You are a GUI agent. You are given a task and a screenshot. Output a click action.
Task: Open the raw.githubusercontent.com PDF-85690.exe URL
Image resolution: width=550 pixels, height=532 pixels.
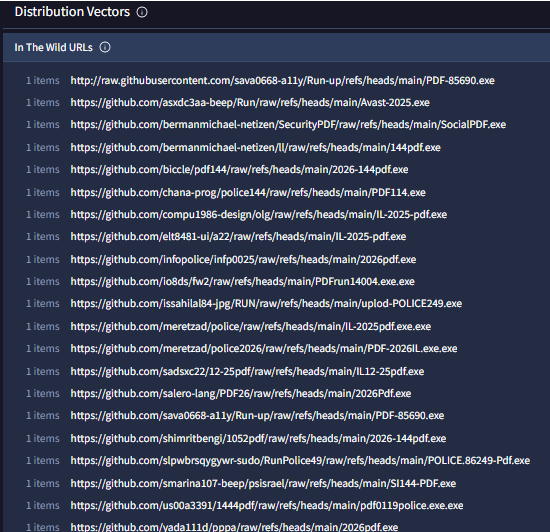[x=282, y=81]
